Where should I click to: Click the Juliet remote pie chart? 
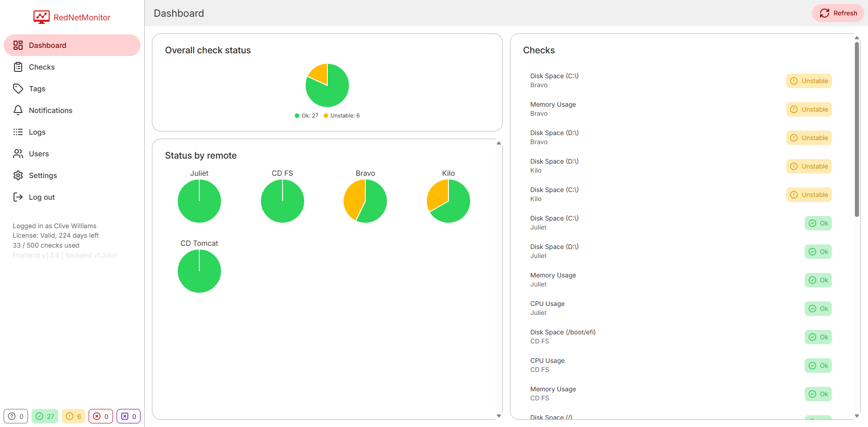coord(199,201)
